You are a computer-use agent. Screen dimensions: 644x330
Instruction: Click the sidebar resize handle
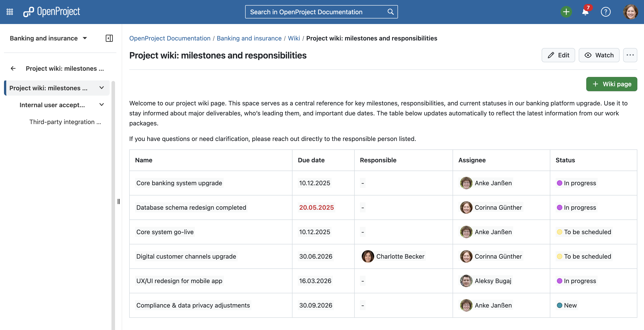119,201
